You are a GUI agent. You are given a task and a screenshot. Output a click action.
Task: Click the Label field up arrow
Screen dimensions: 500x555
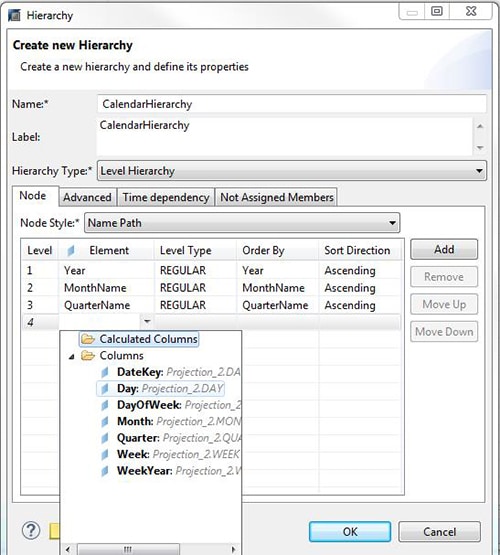480,126
